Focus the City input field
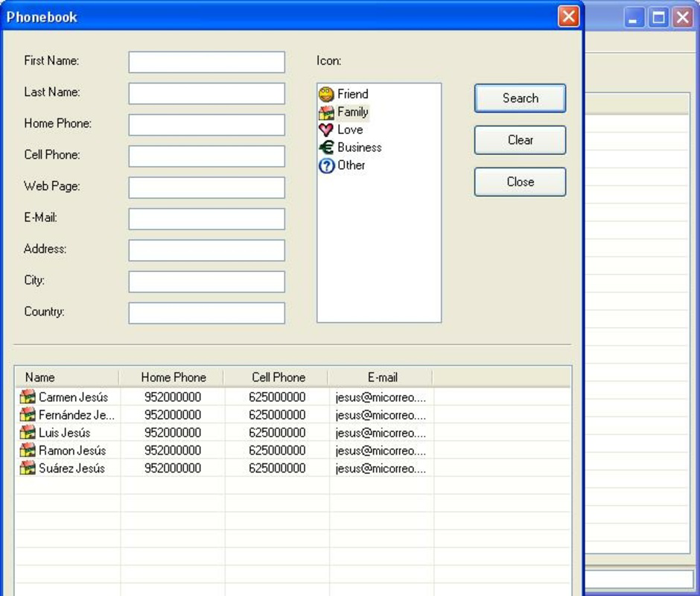This screenshot has height=596, width=700. [207, 282]
